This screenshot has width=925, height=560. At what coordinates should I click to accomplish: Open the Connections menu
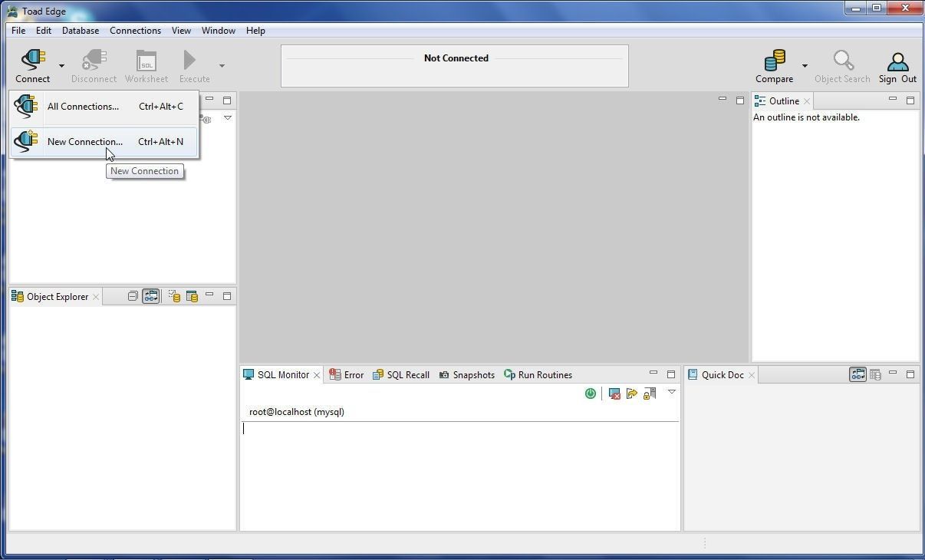(135, 31)
